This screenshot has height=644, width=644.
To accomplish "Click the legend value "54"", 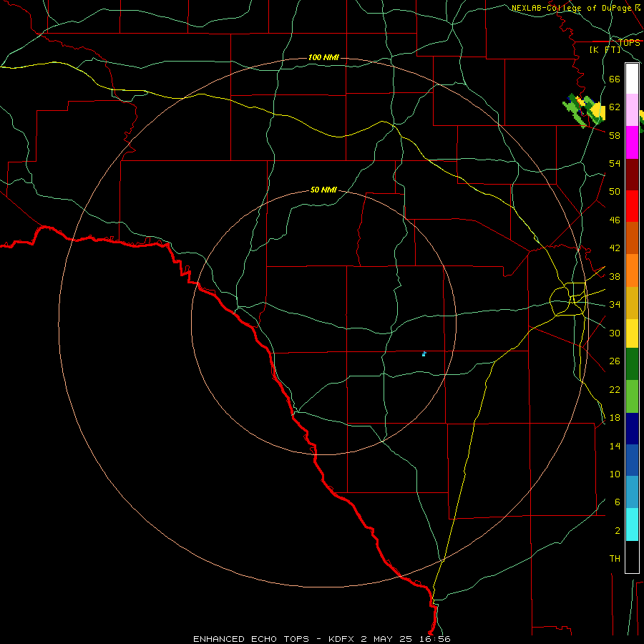I will click(615, 163).
